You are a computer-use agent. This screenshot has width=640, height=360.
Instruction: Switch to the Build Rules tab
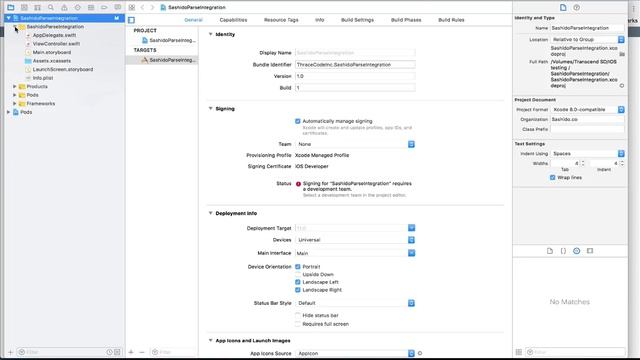click(451, 20)
